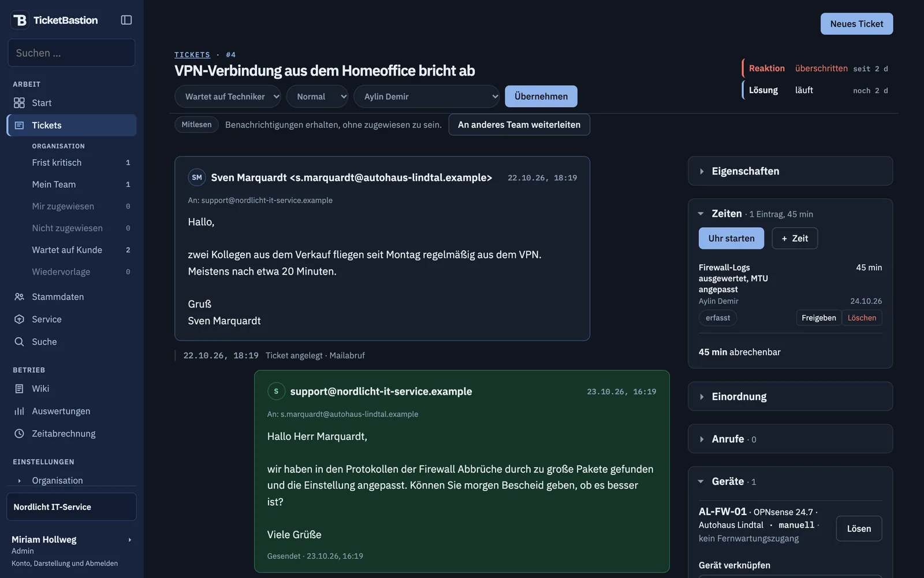The height and width of the screenshot is (578, 924).
Task: Click the Stammdaten people icon
Action: [x=19, y=297]
